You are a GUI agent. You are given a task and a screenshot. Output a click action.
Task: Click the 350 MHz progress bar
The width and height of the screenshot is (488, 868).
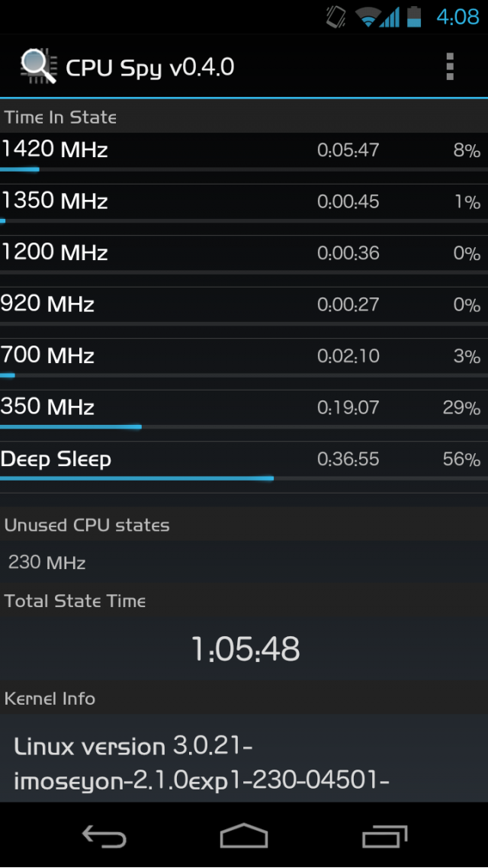click(x=244, y=427)
